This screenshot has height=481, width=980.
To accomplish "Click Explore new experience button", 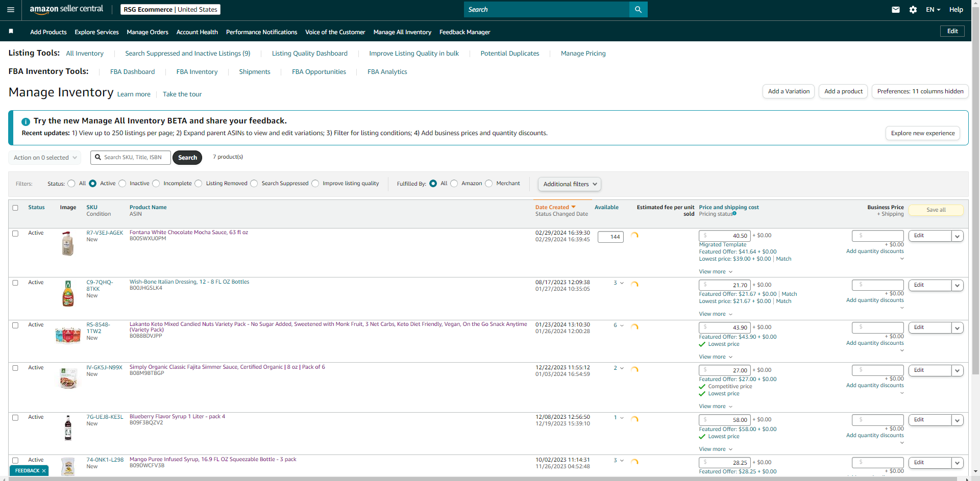I will pos(923,133).
